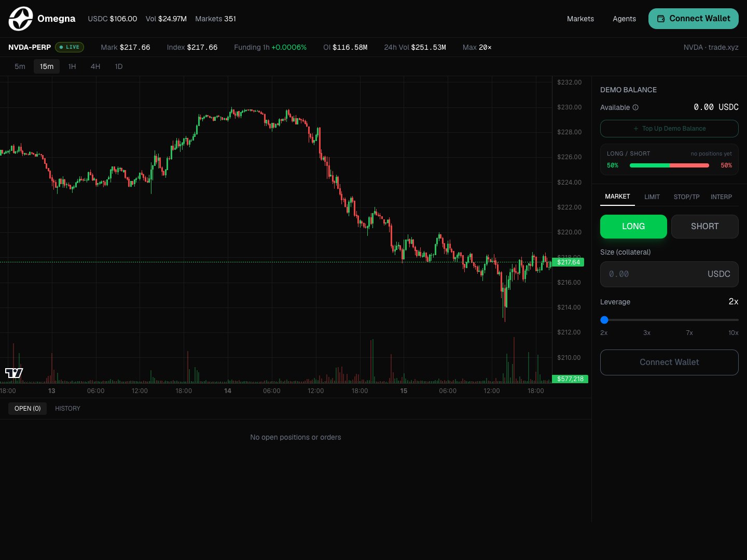Click the Markets 351 header stat

215,19
